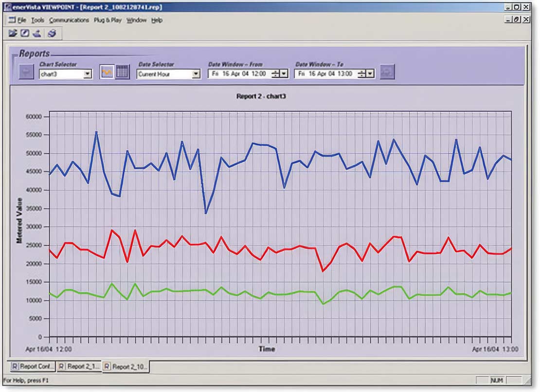
Task: Click the 30000 y-axis value
Action: click(34, 227)
